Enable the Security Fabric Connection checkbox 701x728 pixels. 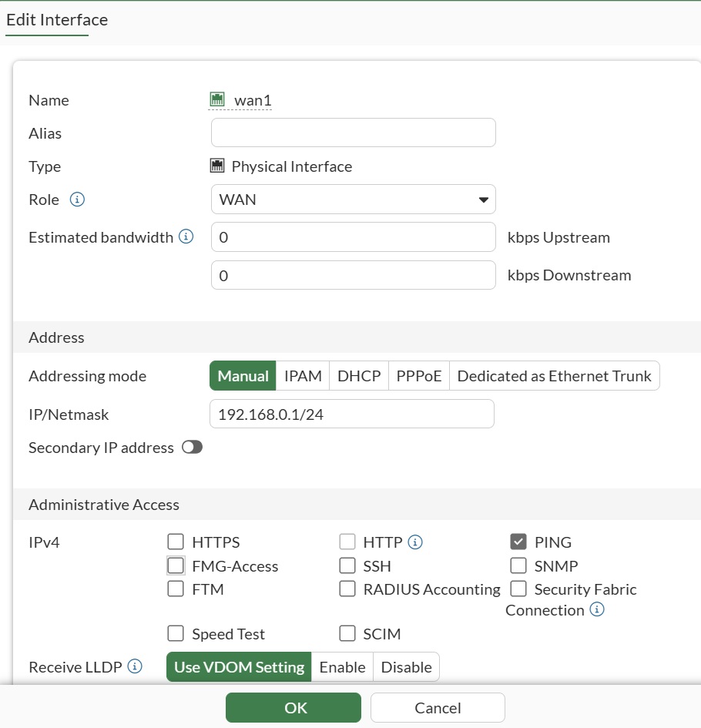[518, 589]
